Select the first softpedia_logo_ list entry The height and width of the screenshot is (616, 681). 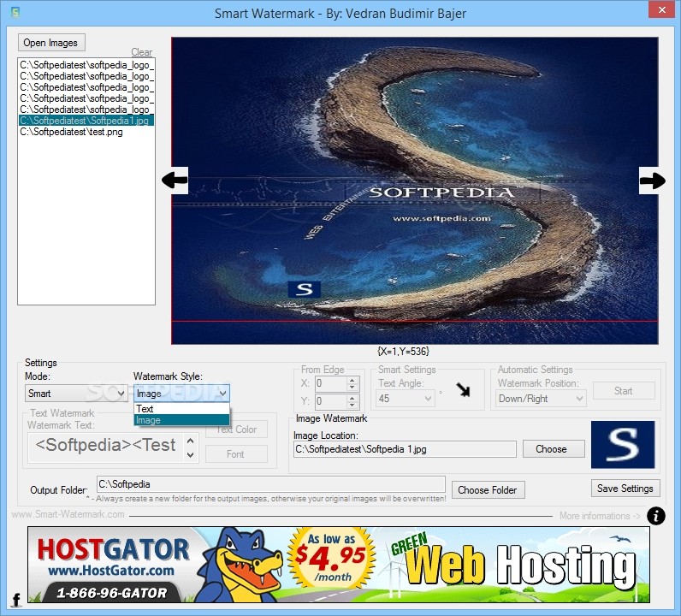pos(86,65)
